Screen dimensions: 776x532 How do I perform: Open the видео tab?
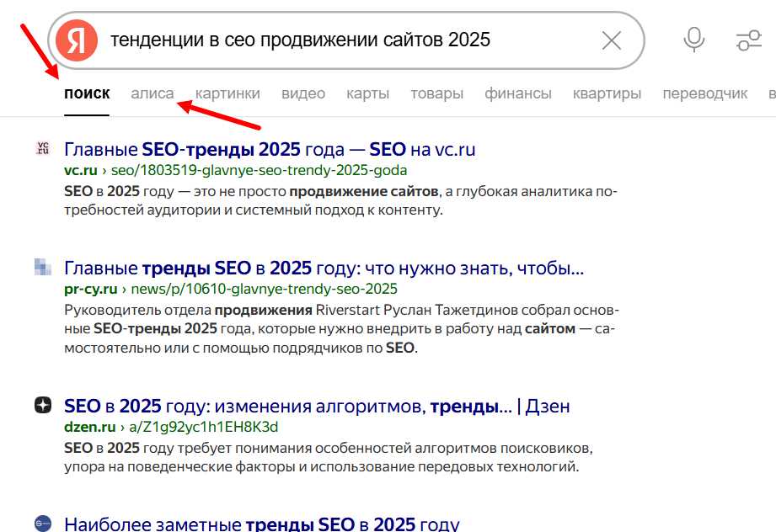point(303,93)
